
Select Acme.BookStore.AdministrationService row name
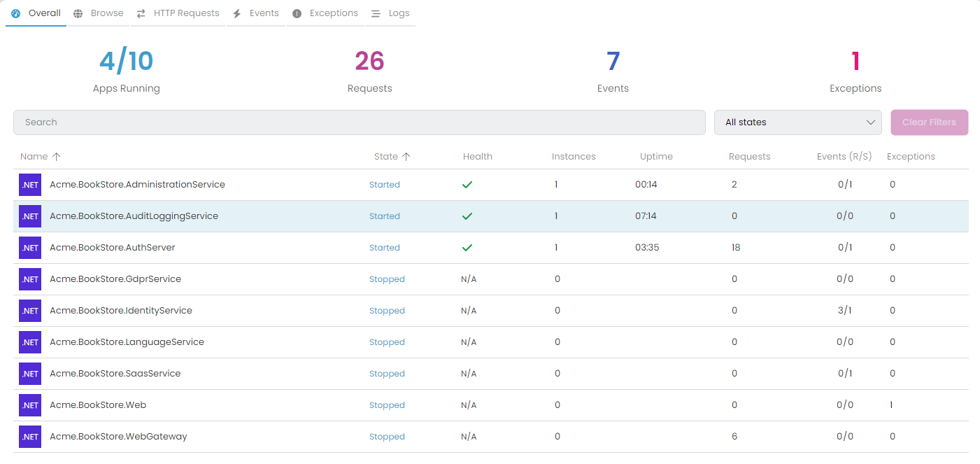(x=137, y=185)
